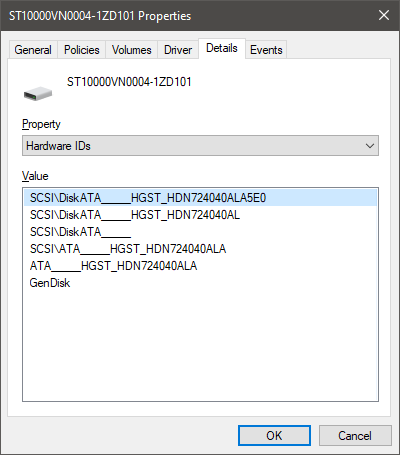This screenshot has height=455, width=400.
Task: Select value SCSI\DiskATA_____HGST_HDN724040ALA5E0
Action: [200, 198]
